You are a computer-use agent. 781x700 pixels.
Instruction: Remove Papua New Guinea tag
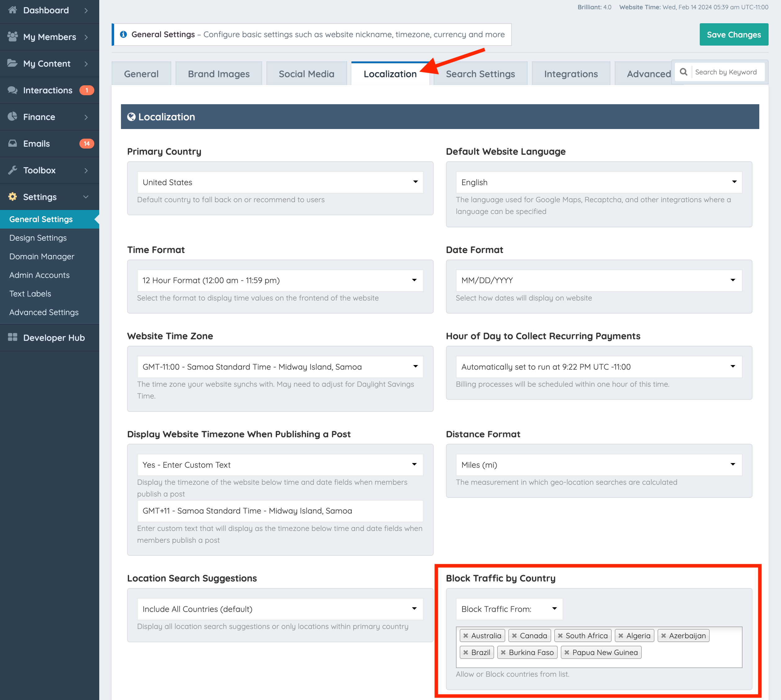point(567,653)
